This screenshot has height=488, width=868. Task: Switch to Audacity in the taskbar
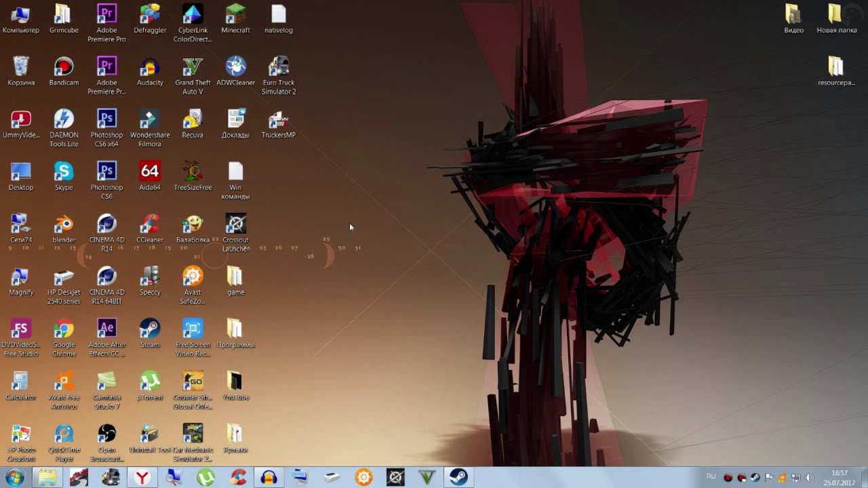tap(269, 478)
